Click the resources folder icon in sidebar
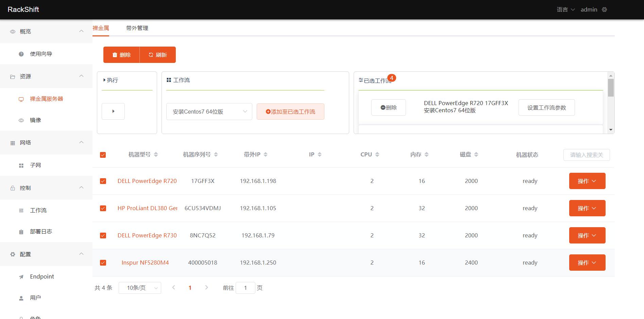 13,77
